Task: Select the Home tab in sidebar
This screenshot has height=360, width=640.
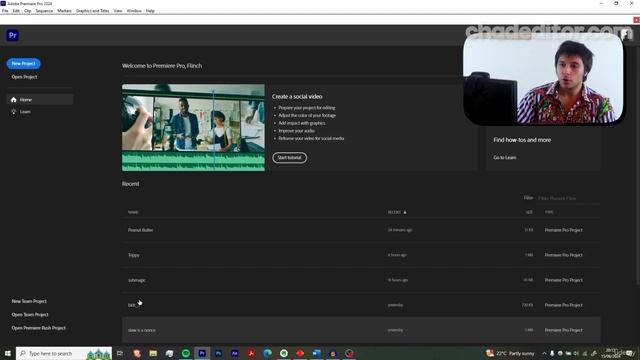Action: pos(40,100)
